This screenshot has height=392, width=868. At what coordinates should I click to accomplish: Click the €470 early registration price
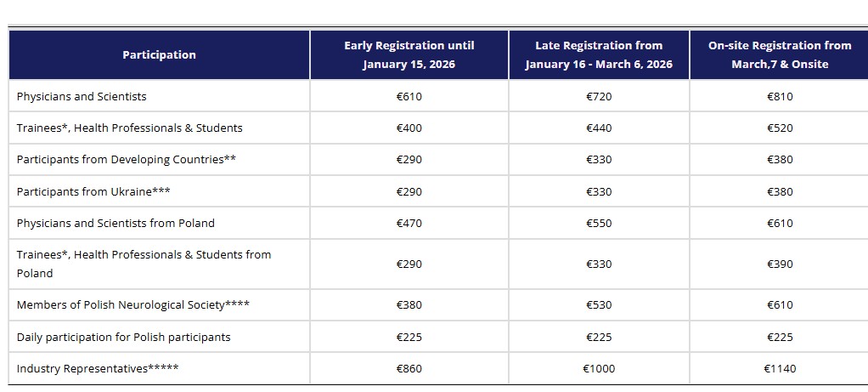(x=409, y=224)
